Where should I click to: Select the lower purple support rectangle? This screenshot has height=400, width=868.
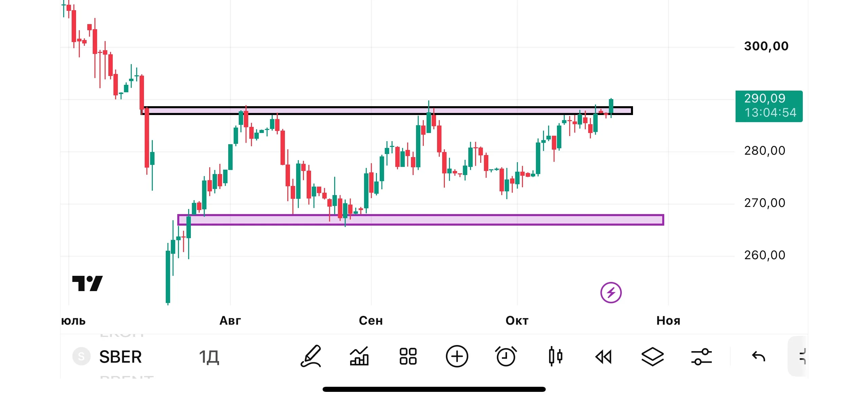coord(420,220)
